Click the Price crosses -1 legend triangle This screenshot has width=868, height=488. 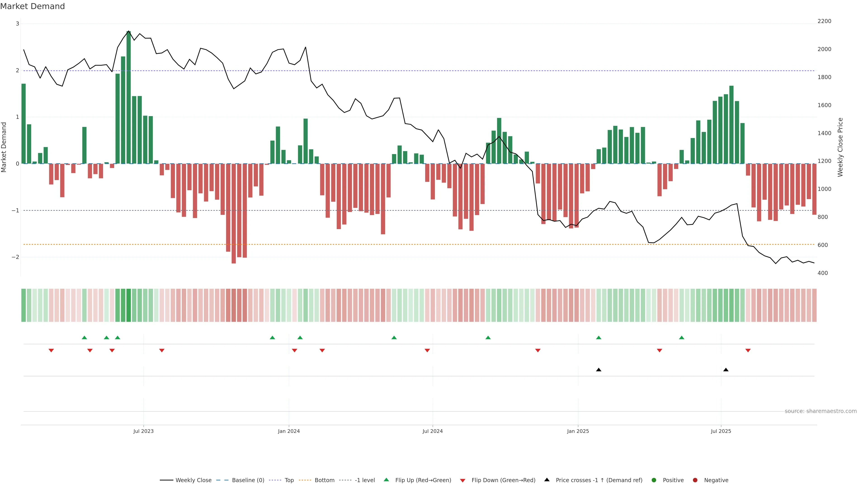click(x=547, y=480)
